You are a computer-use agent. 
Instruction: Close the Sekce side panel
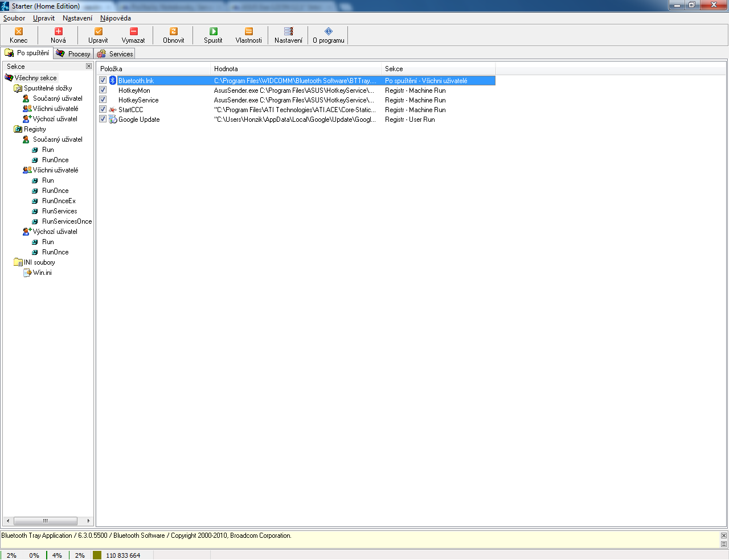coord(89,66)
